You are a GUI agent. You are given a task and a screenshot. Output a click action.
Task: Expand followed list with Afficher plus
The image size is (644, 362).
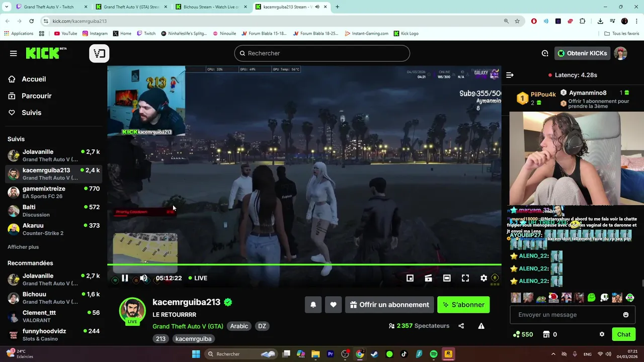[23, 247]
